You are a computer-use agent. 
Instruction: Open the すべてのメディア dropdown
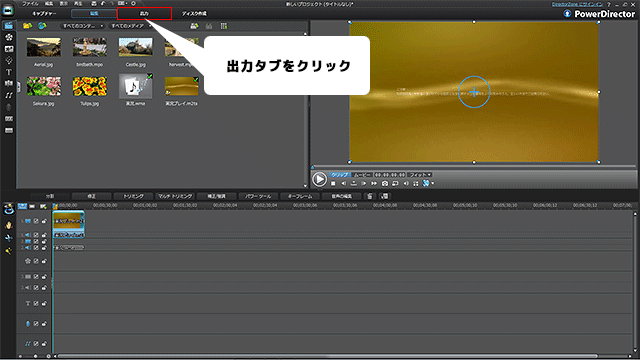tap(131, 26)
